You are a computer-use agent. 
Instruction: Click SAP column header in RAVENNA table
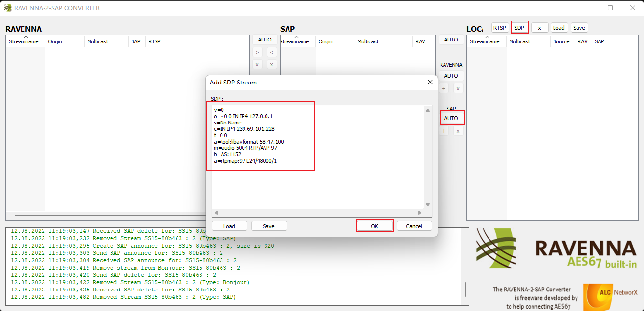click(136, 41)
